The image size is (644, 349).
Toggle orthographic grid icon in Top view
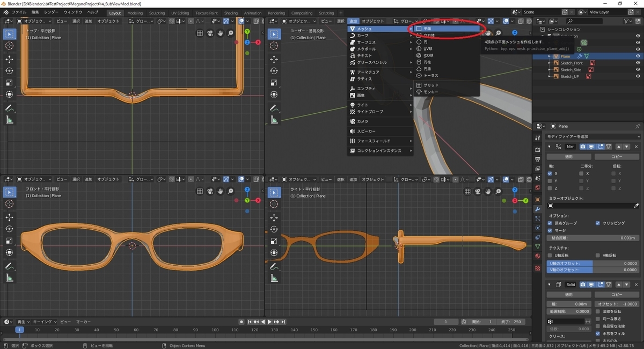coord(200,33)
